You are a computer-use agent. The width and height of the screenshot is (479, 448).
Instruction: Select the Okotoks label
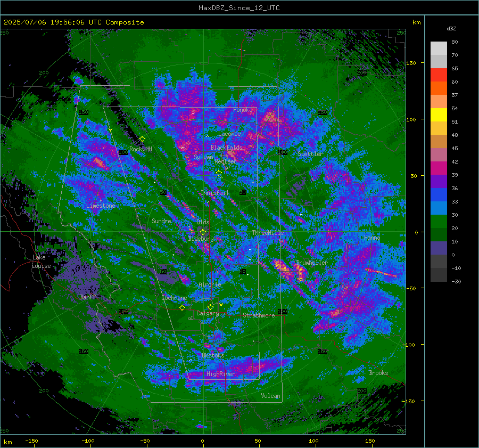tap(213, 355)
